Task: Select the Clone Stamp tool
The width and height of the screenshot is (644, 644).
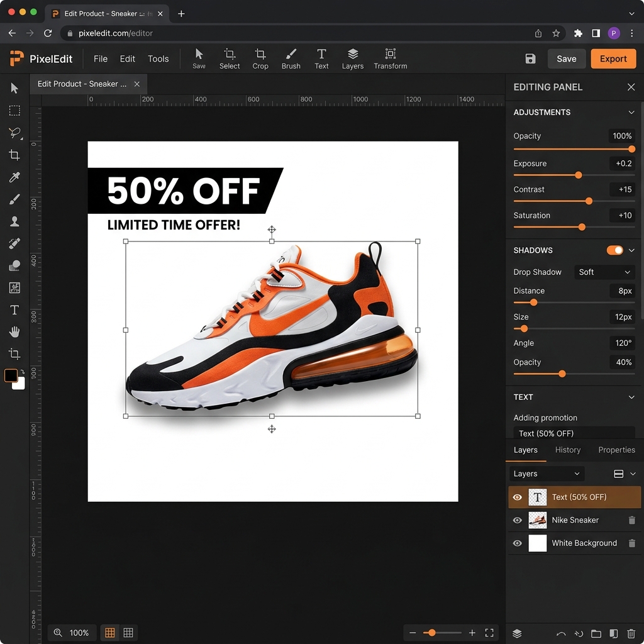Action: (x=14, y=221)
